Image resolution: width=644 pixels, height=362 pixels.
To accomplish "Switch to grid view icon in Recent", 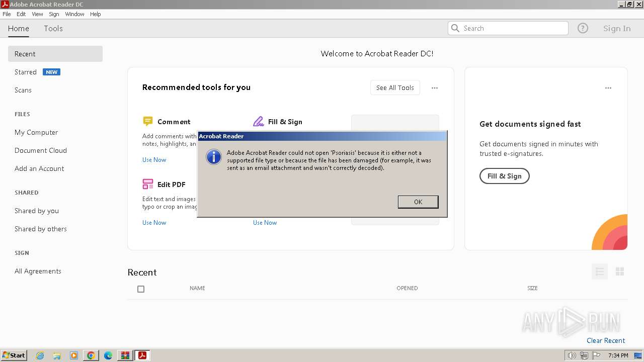I will tap(620, 271).
